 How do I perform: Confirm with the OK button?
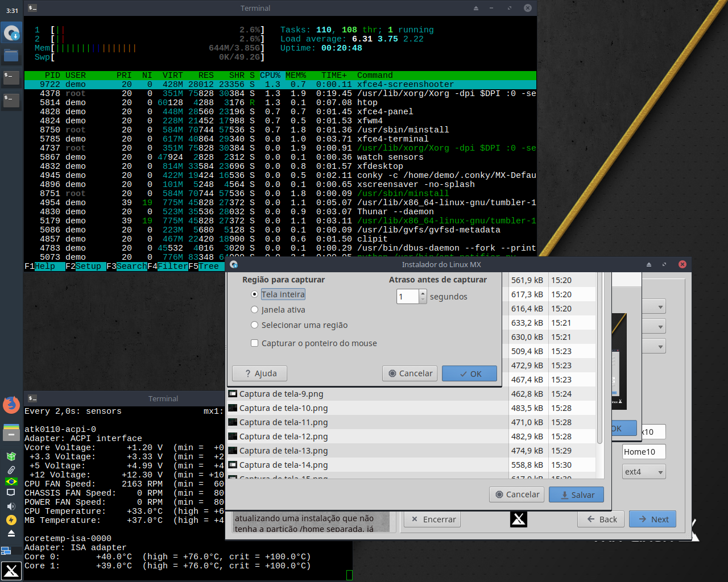coord(470,373)
